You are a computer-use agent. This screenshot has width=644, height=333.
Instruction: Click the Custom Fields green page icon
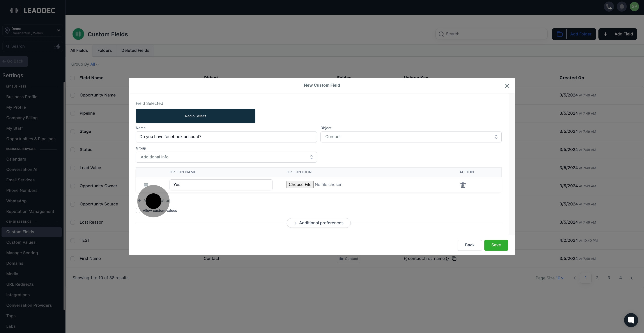pos(78,34)
